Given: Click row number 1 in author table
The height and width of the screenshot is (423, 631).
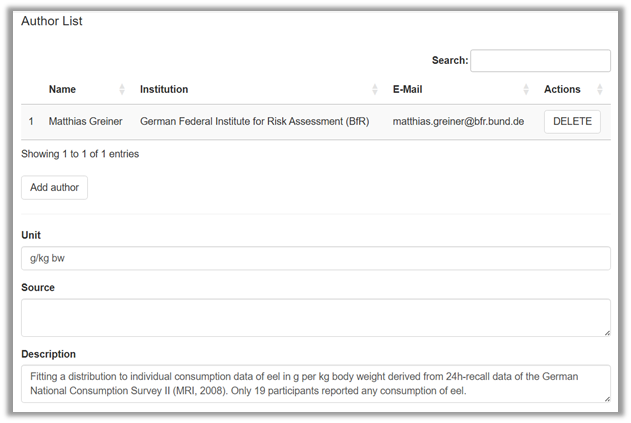Looking at the screenshot, I should coord(31,122).
